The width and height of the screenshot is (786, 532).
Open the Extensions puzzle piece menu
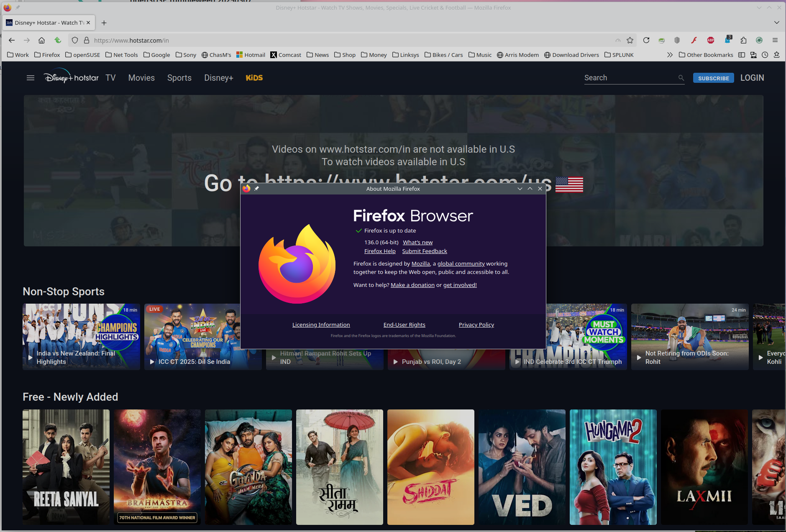[x=743, y=40]
